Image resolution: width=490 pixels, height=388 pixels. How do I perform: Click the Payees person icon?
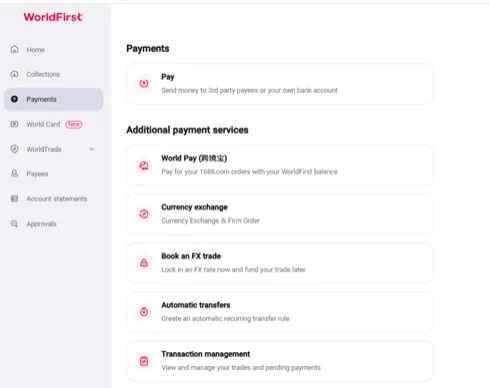(14, 174)
